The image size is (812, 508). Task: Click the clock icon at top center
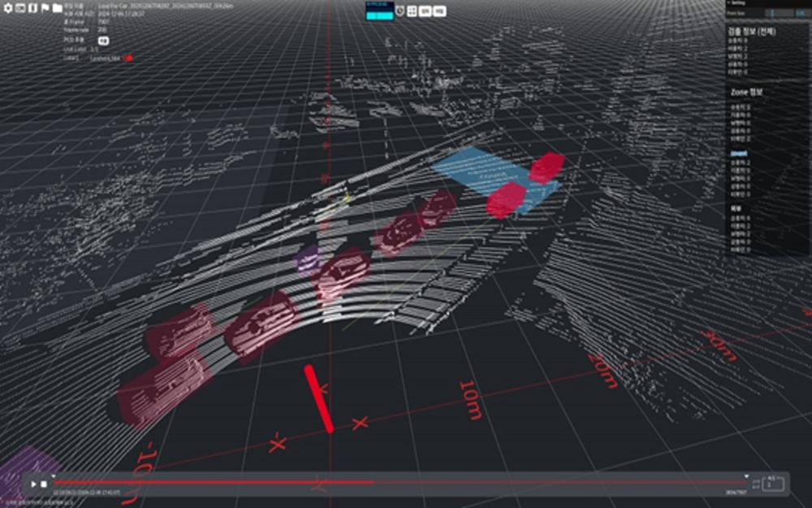click(400, 11)
